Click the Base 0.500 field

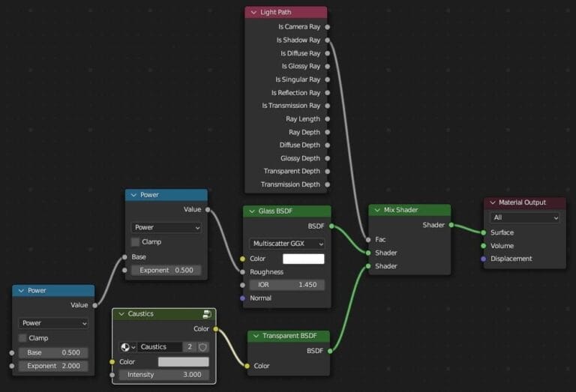pyautogui.click(x=53, y=353)
